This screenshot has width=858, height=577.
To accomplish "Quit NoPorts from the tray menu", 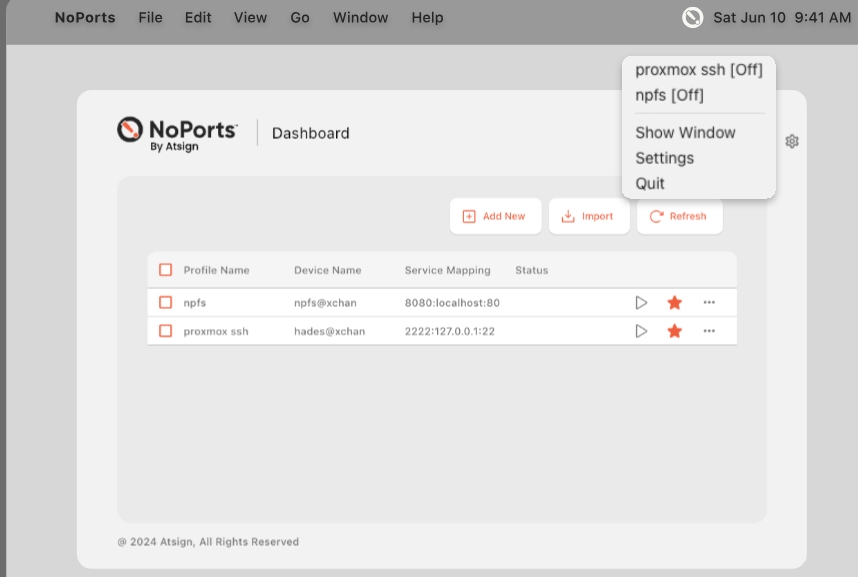I will tap(650, 183).
